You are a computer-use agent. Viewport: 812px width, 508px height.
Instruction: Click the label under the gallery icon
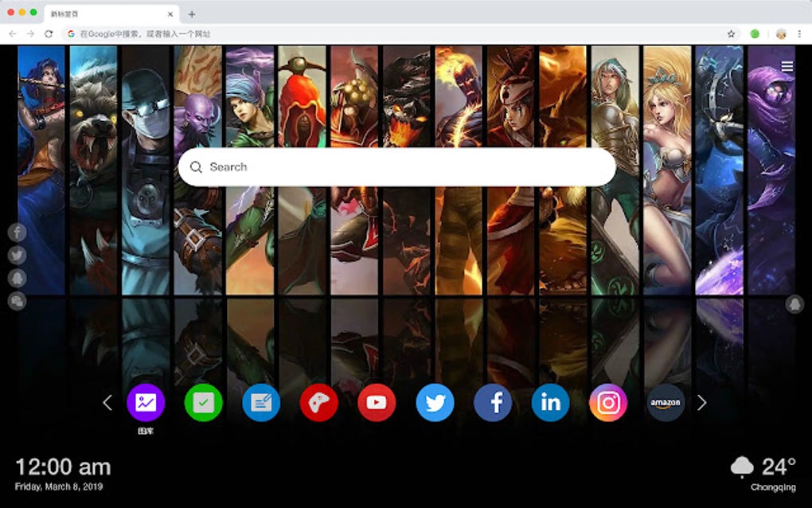[x=146, y=431]
